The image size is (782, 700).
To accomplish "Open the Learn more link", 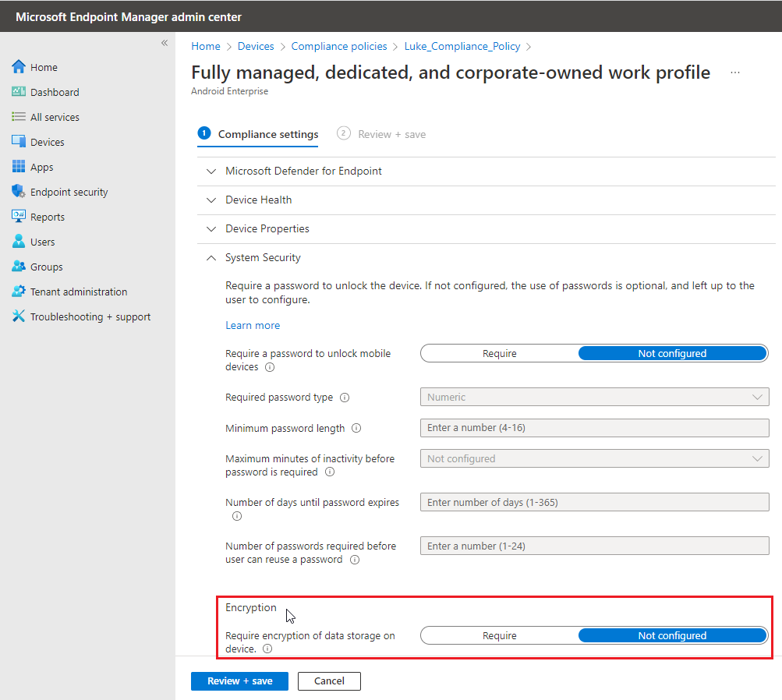I will point(253,325).
